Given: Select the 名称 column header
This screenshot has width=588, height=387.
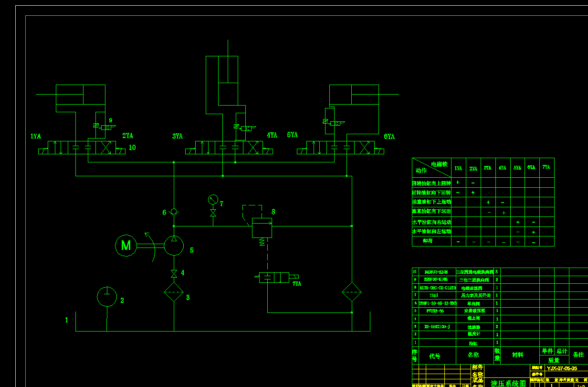Looking at the screenshot, I should [x=473, y=355].
